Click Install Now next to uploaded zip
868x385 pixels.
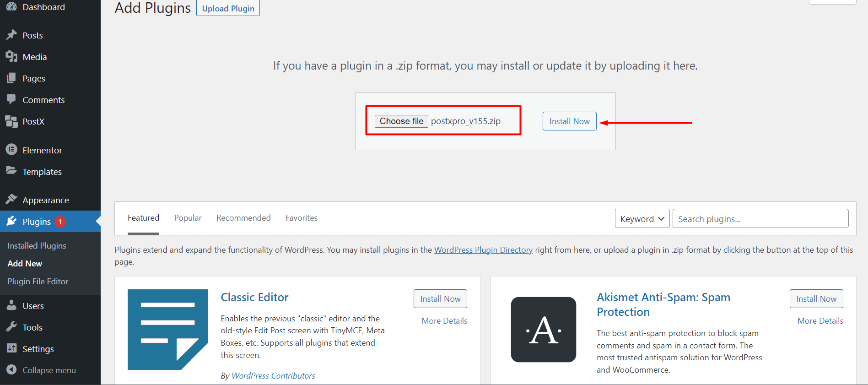[x=570, y=121]
